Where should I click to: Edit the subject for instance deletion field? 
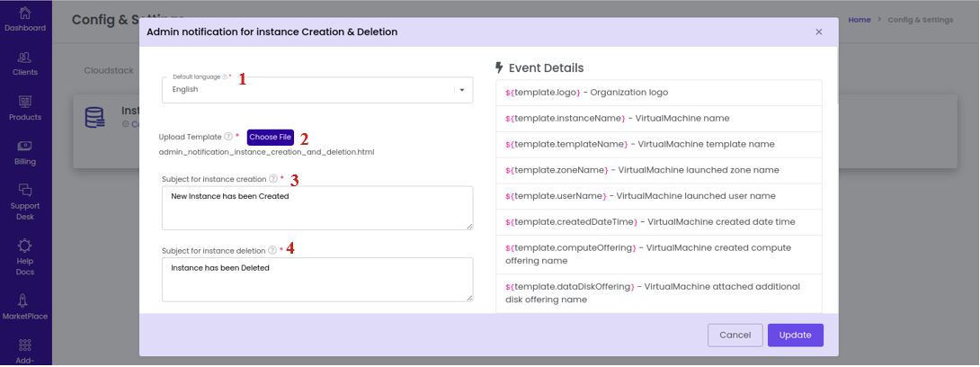tap(317, 280)
